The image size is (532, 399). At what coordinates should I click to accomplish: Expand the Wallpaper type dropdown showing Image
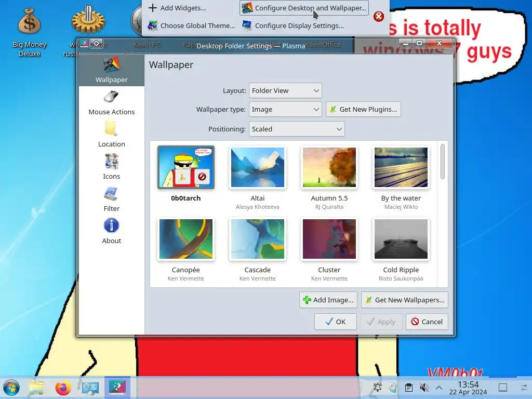pyautogui.click(x=285, y=109)
